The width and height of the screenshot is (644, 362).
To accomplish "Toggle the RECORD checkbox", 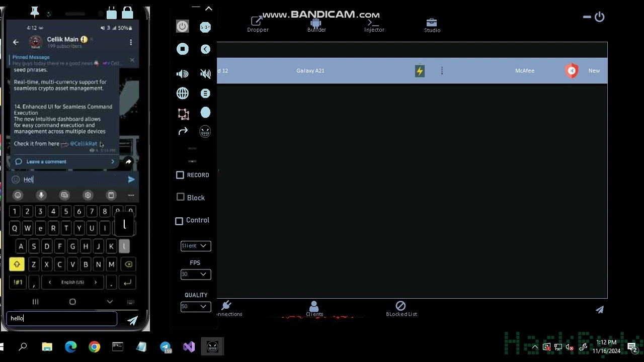I will (x=180, y=175).
